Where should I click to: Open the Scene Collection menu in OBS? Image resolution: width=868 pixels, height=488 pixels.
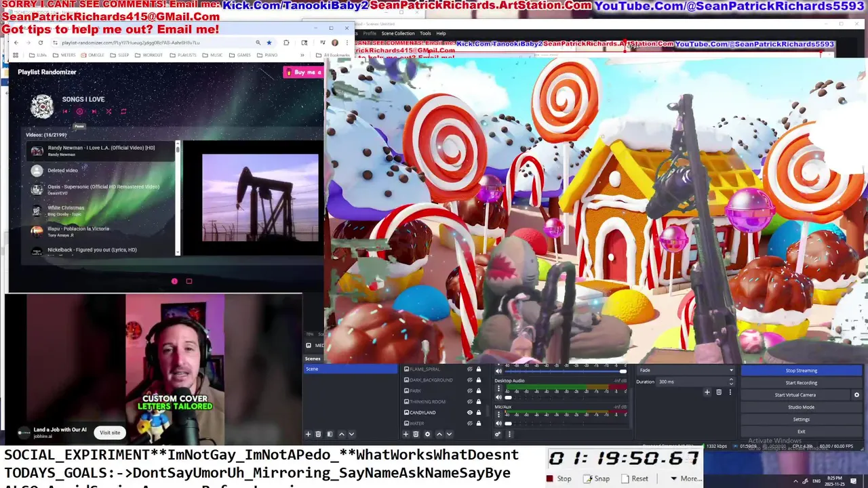click(x=398, y=33)
